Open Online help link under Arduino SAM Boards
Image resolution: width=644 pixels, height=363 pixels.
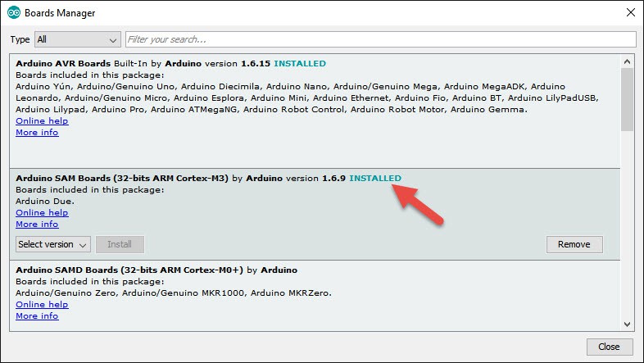42,213
